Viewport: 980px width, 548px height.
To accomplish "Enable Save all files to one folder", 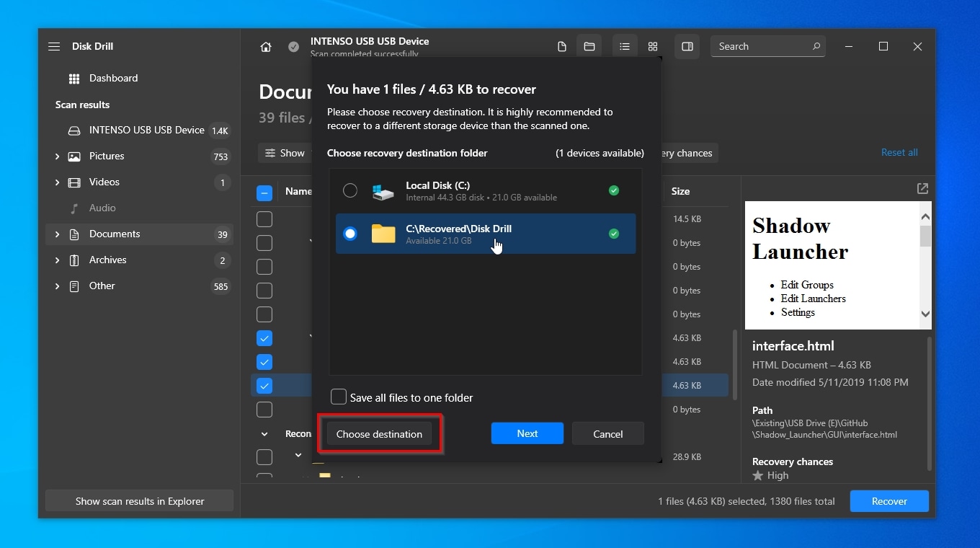I will click(x=339, y=397).
